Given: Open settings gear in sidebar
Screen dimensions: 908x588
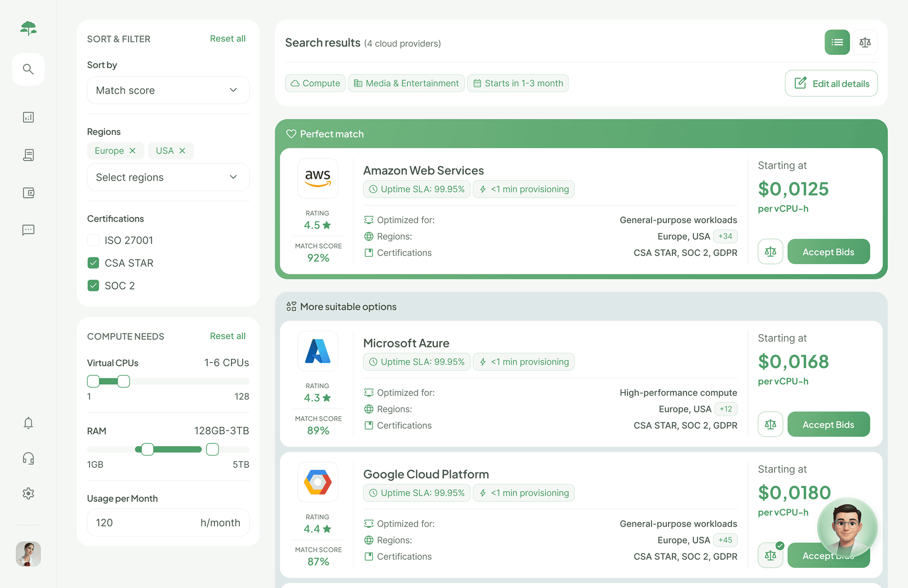Looking at the screenshot, I should pyautogui.click(x=28, y=493).
